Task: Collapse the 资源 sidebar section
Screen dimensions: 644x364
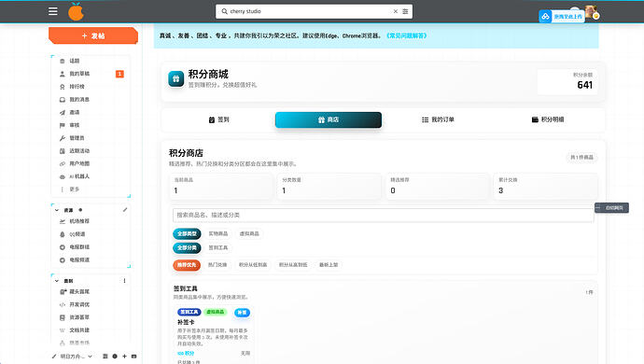Action: [57, 210]
